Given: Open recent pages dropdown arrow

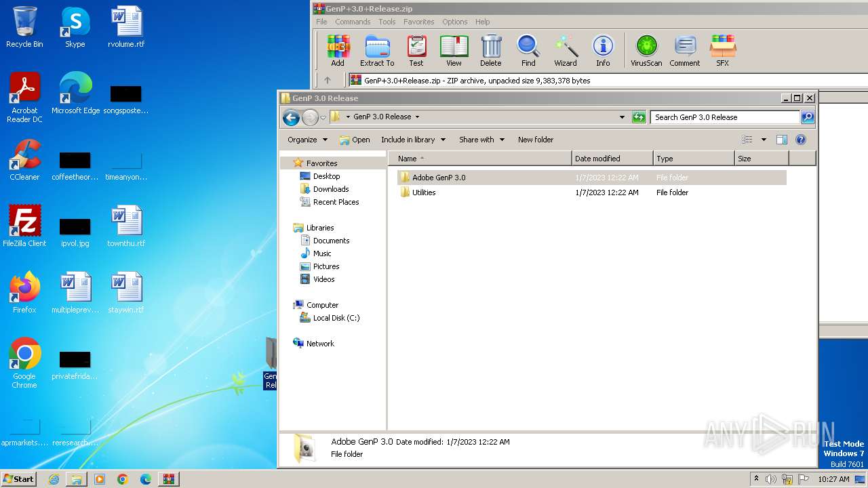Looking at the screenshot, I should [x=323, y=117].
